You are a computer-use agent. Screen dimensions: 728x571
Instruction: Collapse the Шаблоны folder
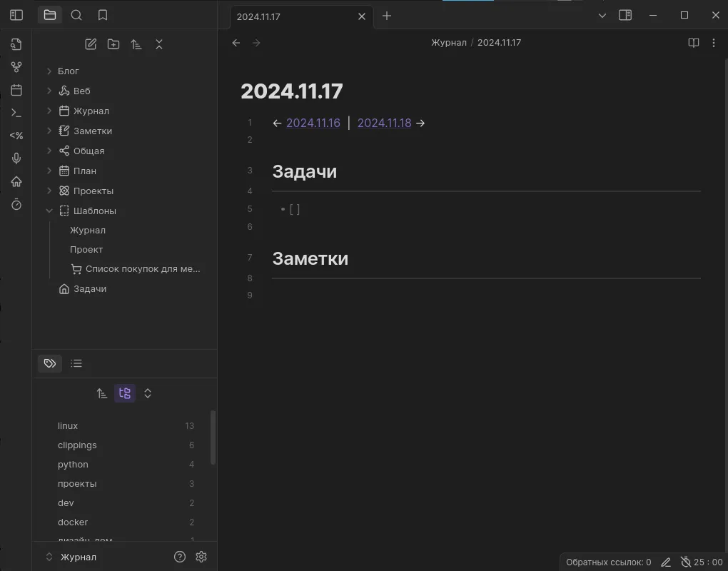pyautogui.click(x=49, y=211)
